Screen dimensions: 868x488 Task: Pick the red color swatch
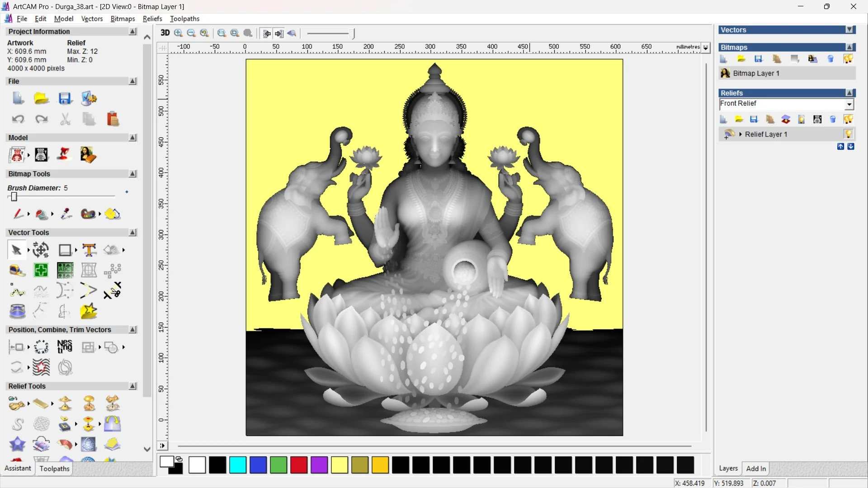tap(299, 465)
